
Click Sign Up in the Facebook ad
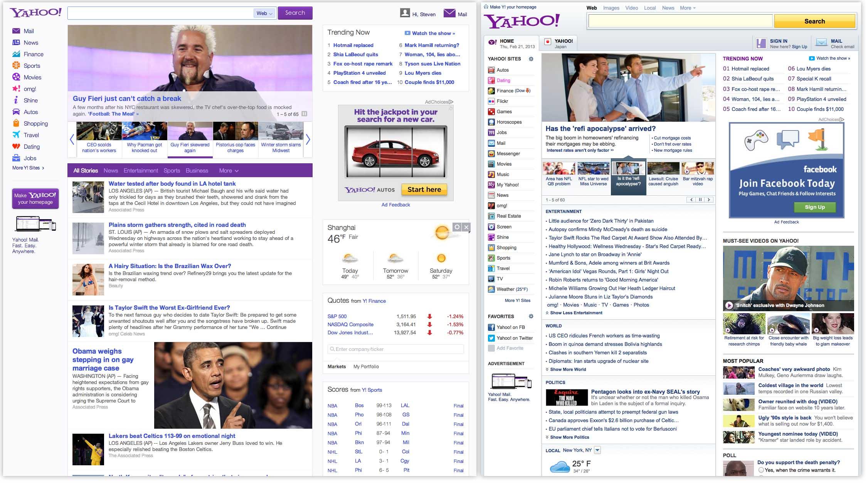pyautogui.click(x=814, y=207)
